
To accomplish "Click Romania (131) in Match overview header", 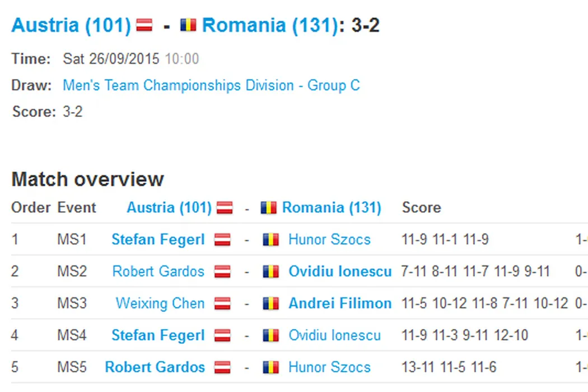I will click(x=332, y=208).
